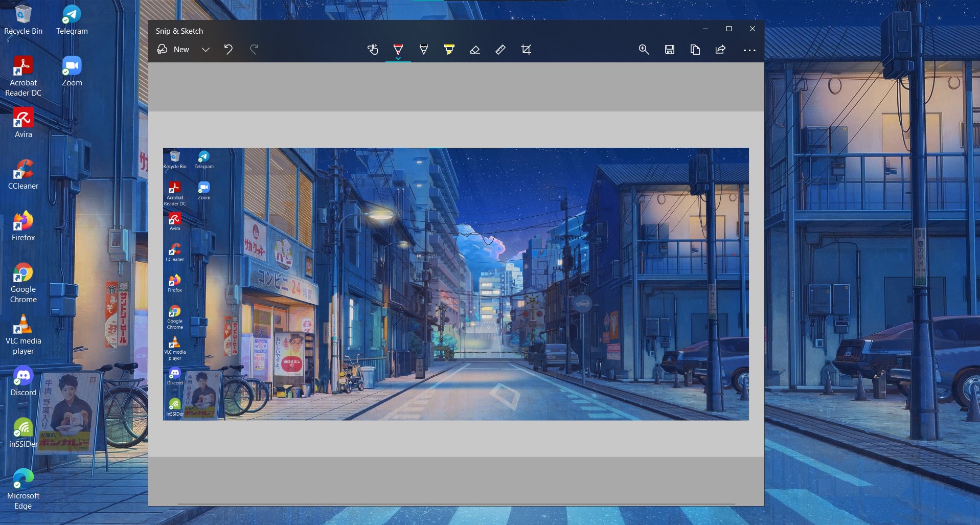The height and width of the screenshot is (525, 980).
Task: Open the Zoom magnifier control
Action: (x=644, y=50)
